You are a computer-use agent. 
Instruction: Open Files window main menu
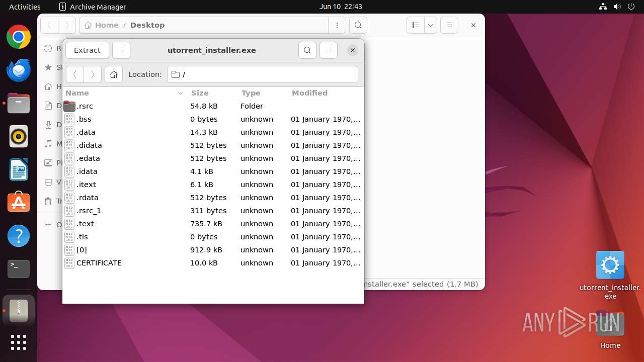coord(449,25)
